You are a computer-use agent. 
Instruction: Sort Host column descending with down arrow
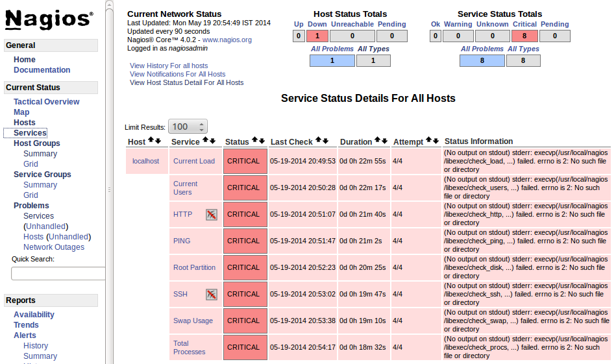click(x=158, y=141)
